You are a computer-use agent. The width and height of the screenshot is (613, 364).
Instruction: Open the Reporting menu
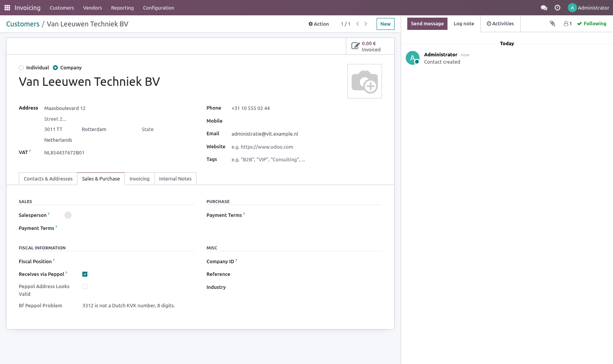[122, 8]
